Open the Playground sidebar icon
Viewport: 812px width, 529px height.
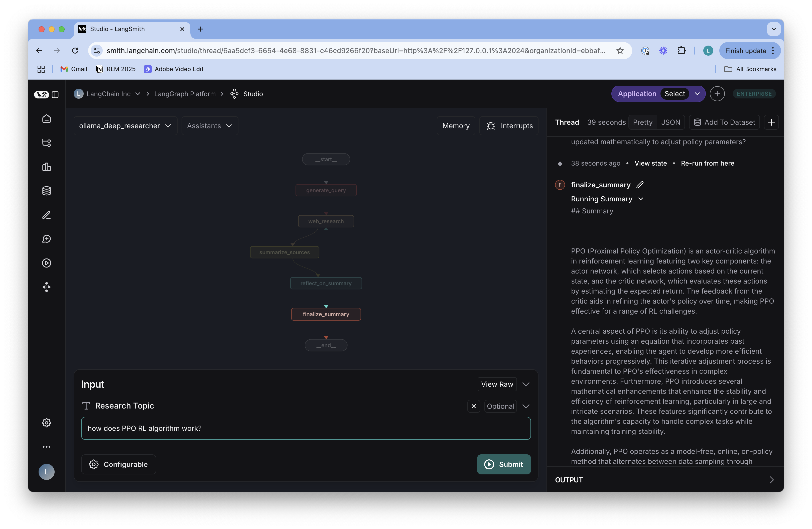46,262
